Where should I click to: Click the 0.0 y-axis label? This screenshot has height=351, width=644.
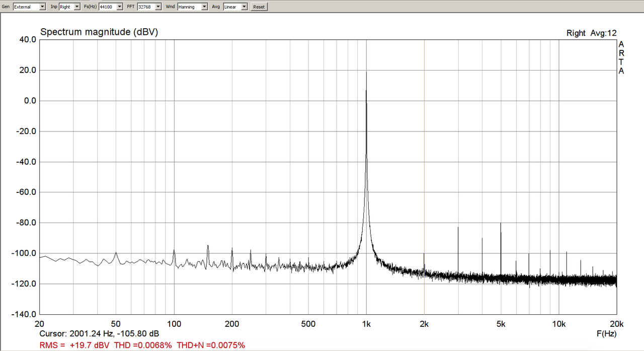[30, 101]
